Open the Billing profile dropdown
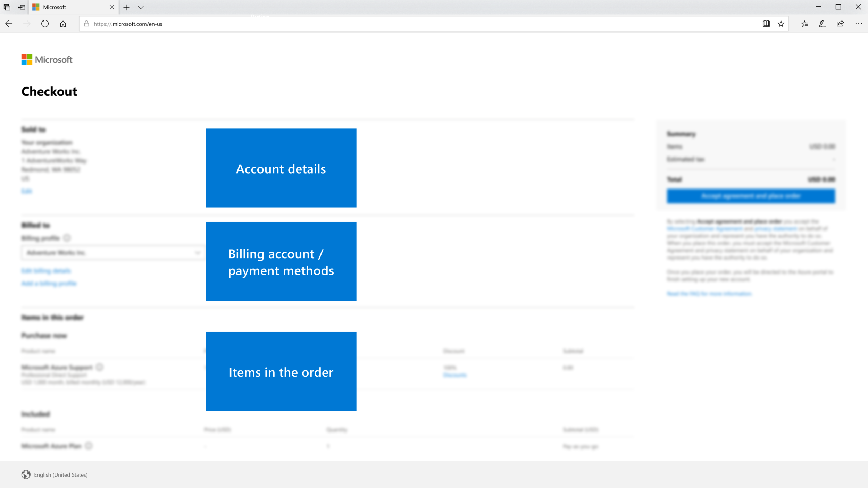 pos(114,253)
